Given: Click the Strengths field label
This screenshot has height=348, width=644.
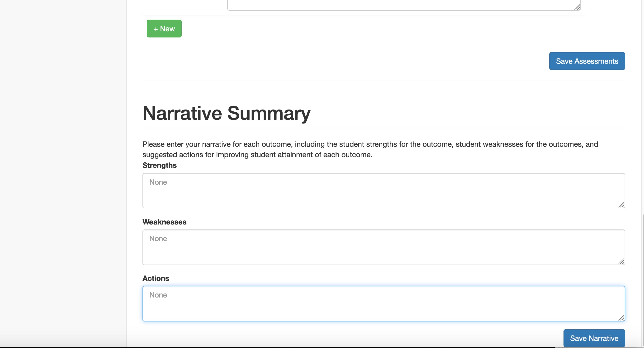Looking at the screenshot, I should pos(160,165).
